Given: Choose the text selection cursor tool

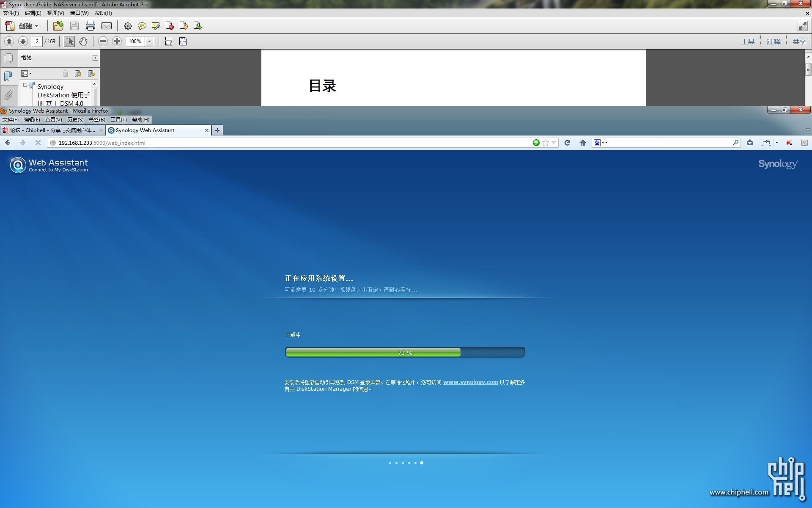Looking at the screenshot, I should 69,41.
